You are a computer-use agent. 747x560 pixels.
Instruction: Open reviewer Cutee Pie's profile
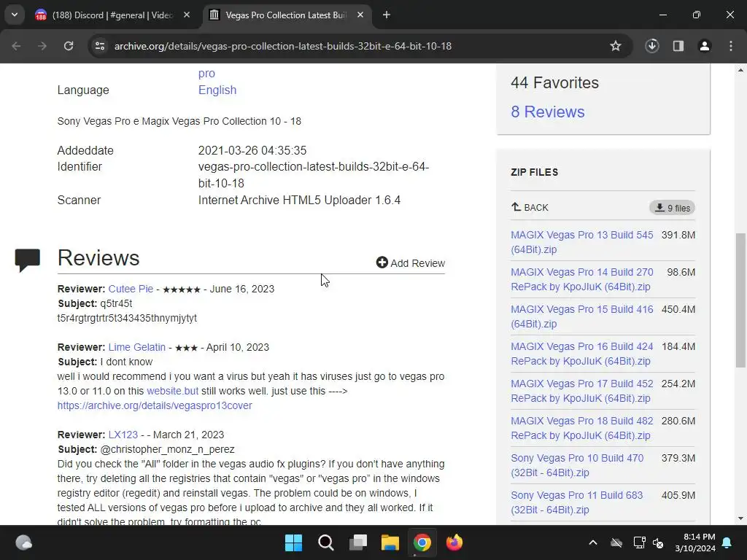[x=131, y=289]
